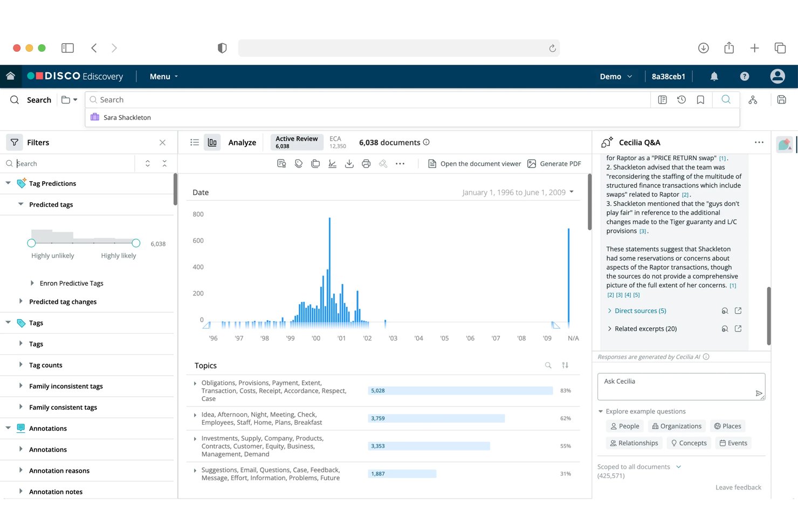Open the notifications bell
The height and width of the screenshot is (532, 798).
coord(714,77)
